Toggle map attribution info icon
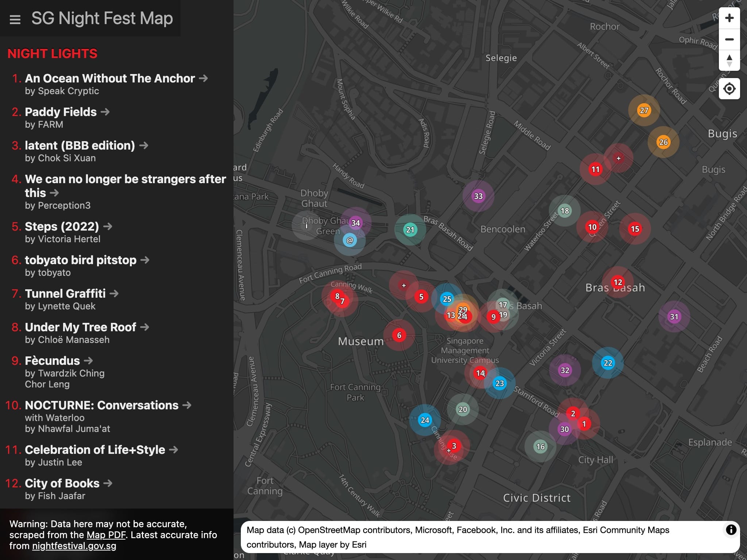Viewport: 747px width, 560px height. (731, 530)
